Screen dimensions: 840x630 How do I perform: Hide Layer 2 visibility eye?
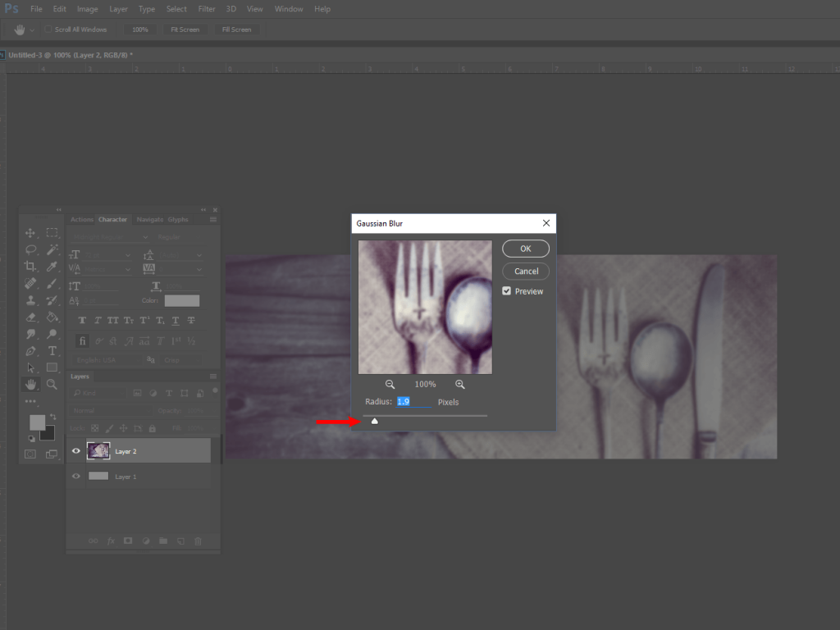pyautogui.click(x=76, y=451)
